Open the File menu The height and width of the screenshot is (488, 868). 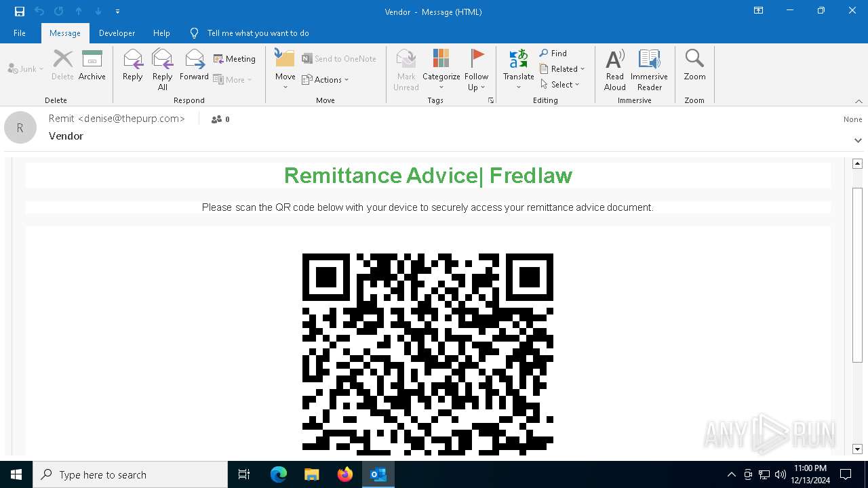click(20, 33)
